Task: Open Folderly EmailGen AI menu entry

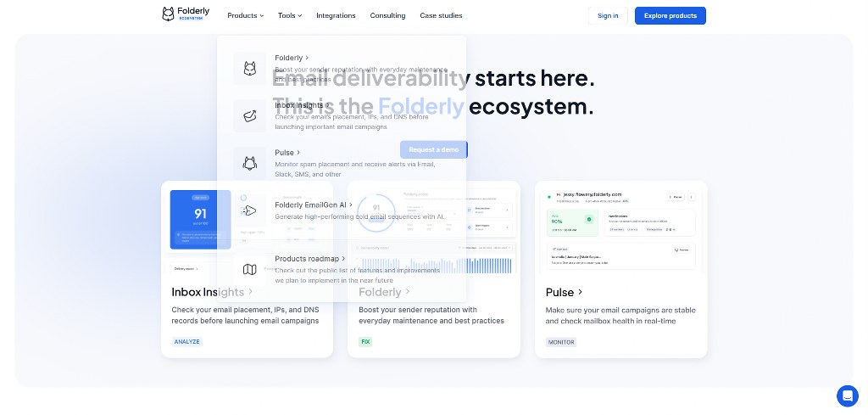Action: point(314,205)
